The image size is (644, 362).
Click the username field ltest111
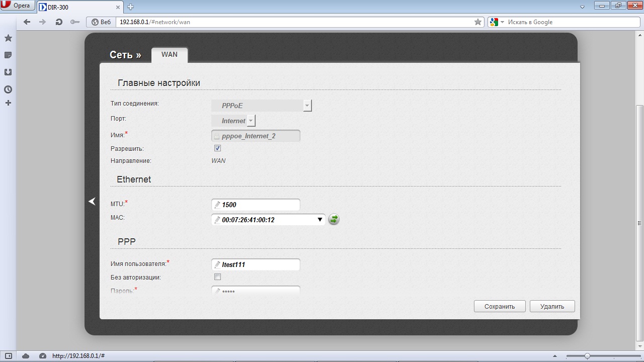(256, 264)
